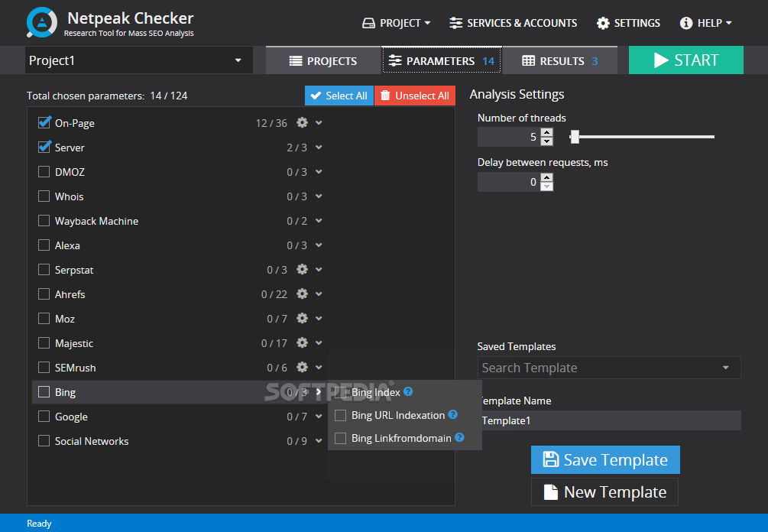The image size is (768, 532).
Task: Click the Number of threads value field
Action: (x=509, y=137)
